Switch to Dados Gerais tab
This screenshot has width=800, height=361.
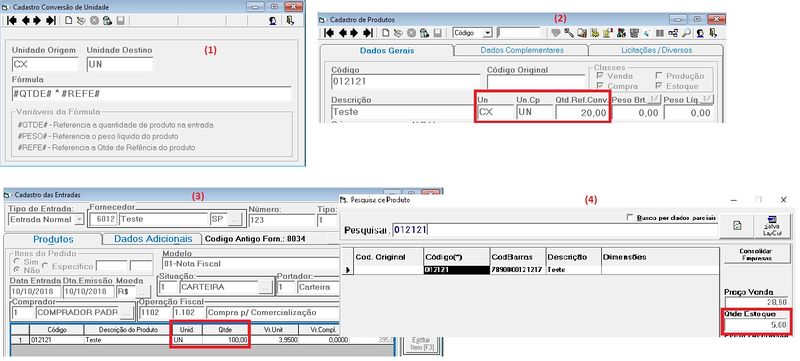387,50
